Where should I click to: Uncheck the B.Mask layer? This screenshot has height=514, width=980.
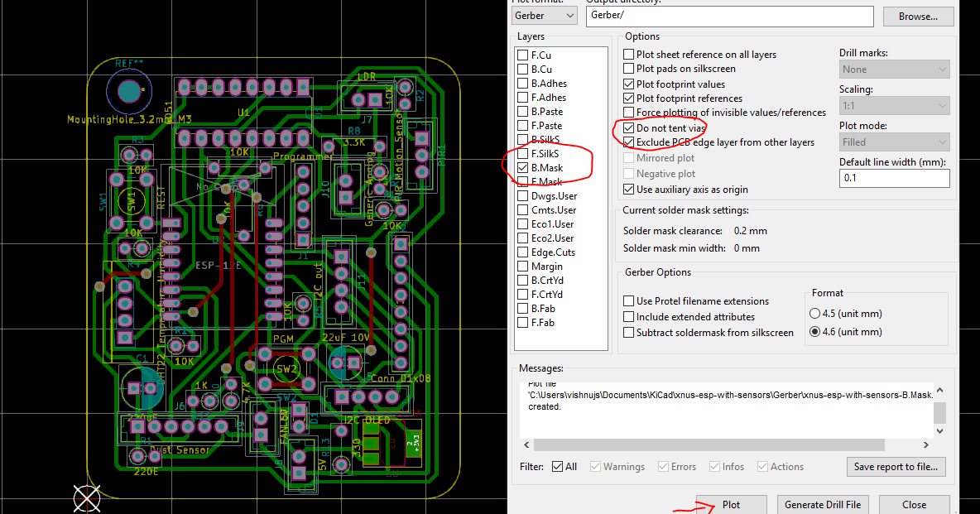coord(522,167)
